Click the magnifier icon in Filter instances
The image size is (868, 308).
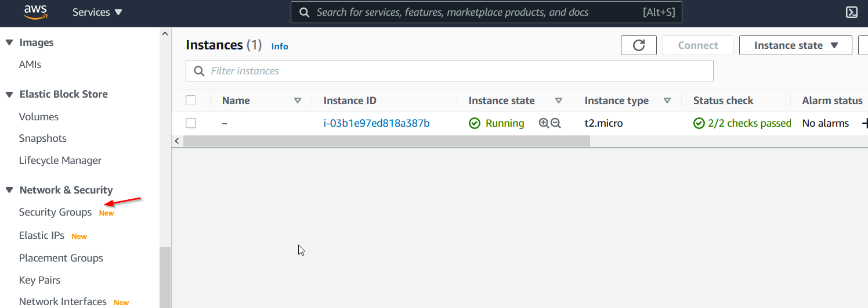click(199, 71)
